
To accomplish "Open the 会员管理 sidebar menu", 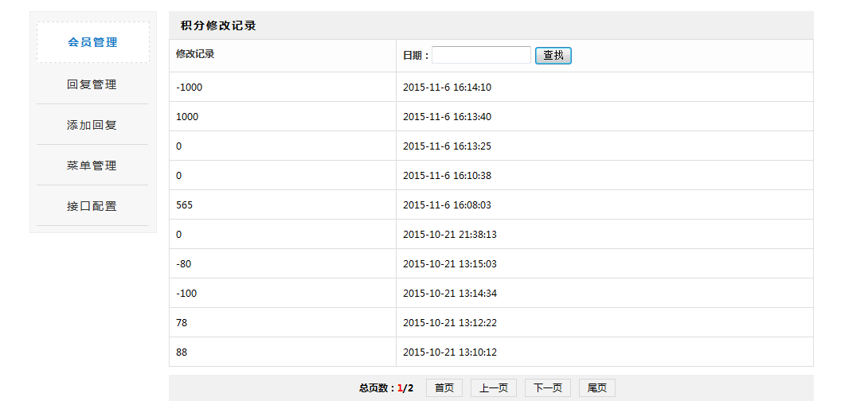I will (x=92, y=43).
